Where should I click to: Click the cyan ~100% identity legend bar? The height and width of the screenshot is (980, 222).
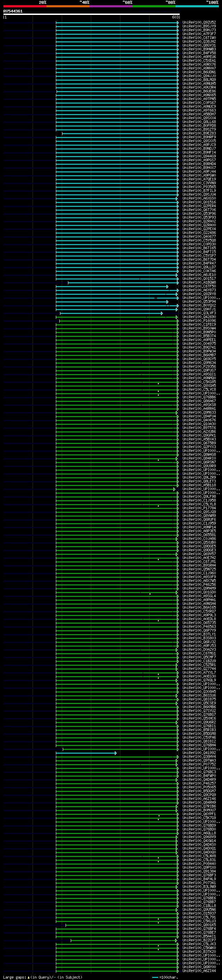[197, 6]
